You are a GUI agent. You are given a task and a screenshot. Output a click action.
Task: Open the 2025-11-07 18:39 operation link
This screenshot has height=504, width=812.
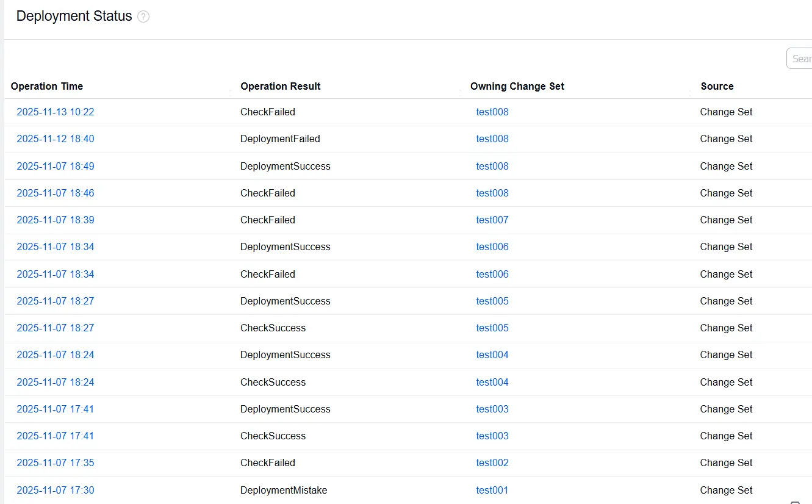[x=56, y=220]
